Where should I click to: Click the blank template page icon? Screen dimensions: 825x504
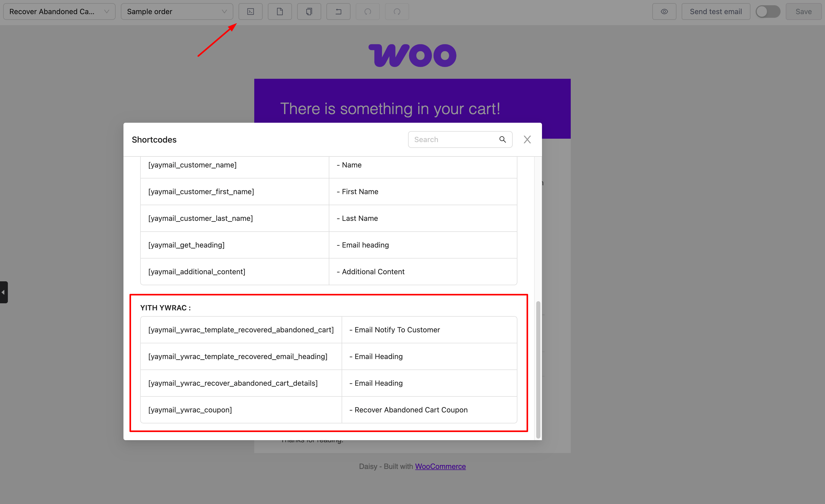pyautogui.click(x=280, y=12)
